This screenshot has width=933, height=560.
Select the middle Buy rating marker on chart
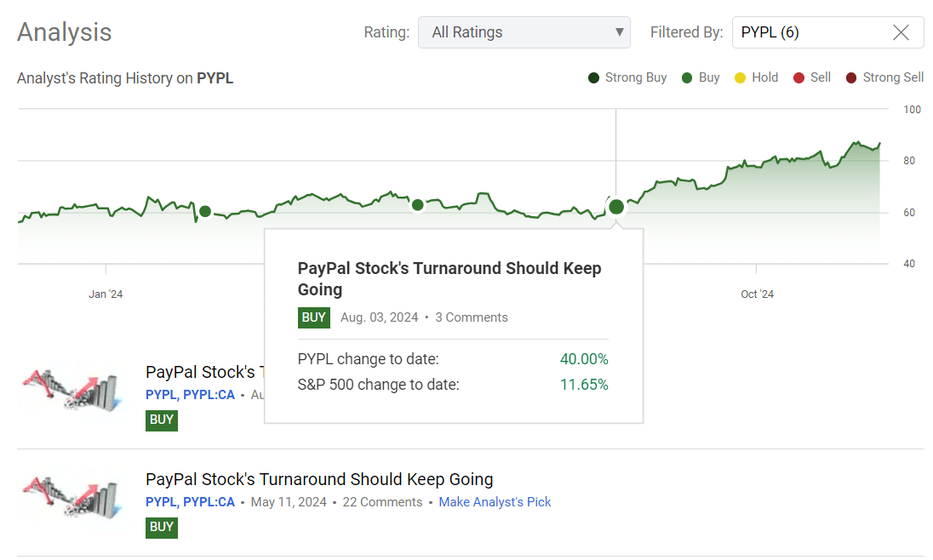tap(417, 205)
